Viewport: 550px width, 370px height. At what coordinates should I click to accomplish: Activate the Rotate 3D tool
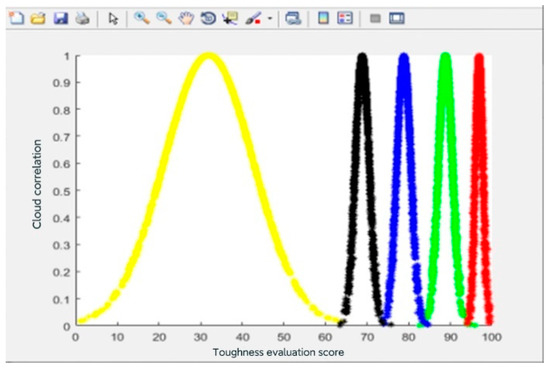pyautogui.click(x=208, y=18)
